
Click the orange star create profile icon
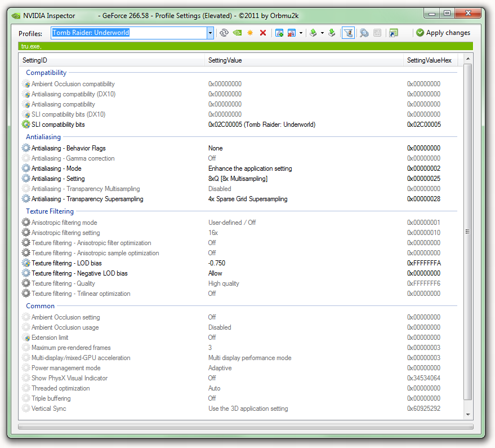[250, 33]
